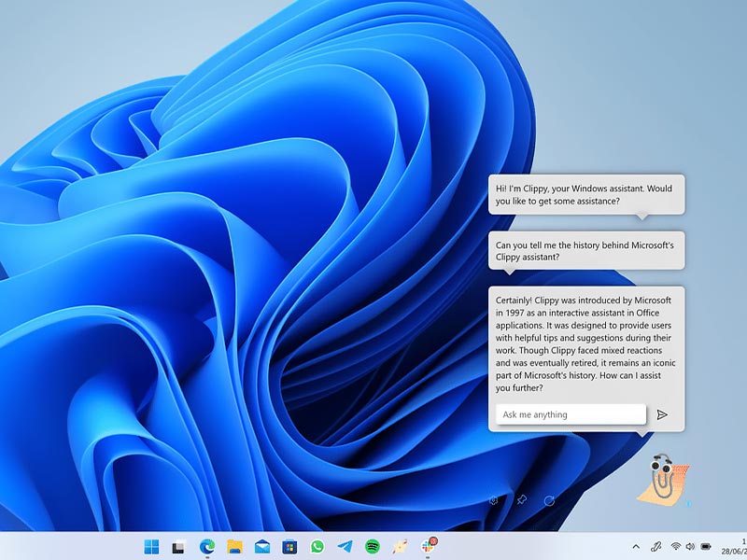Open Clippy settings gear icon
Screen dimensions: 747x560
point(494,500)
